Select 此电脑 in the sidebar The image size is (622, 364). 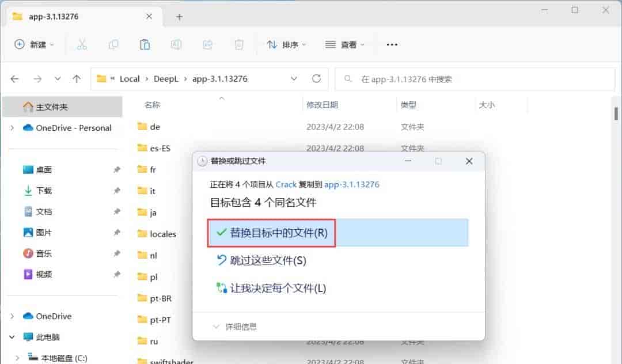48,337
